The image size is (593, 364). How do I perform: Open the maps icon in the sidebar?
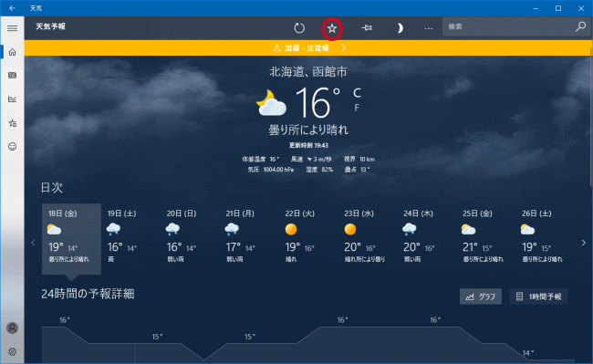[x=12, y=75]
